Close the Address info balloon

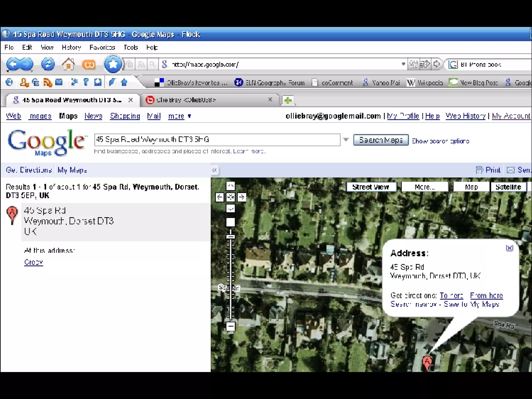pyautogui.click(x=509, y=248)
